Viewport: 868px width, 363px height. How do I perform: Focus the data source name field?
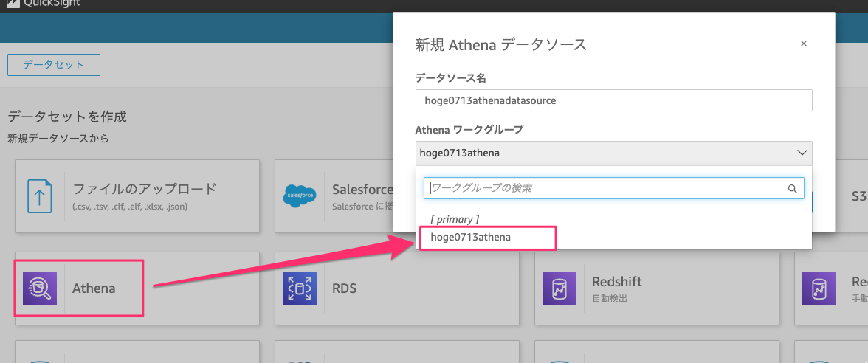point(614,100)
